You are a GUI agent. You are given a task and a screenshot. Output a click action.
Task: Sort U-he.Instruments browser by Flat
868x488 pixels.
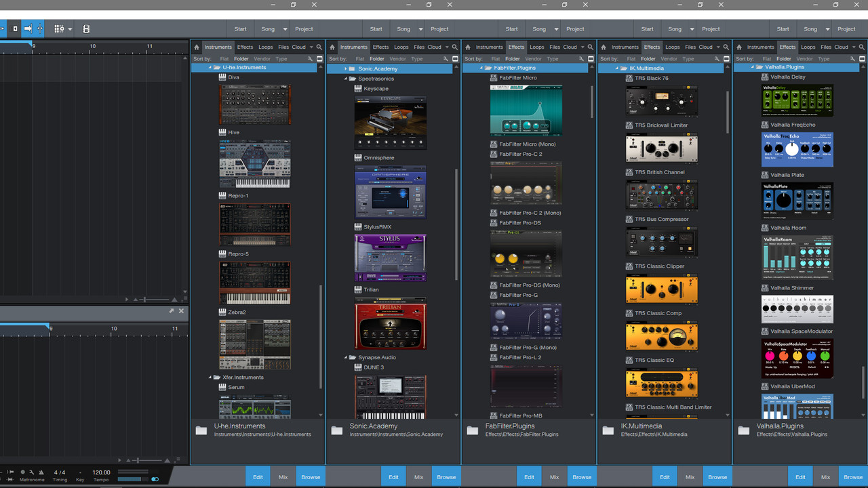224,59
